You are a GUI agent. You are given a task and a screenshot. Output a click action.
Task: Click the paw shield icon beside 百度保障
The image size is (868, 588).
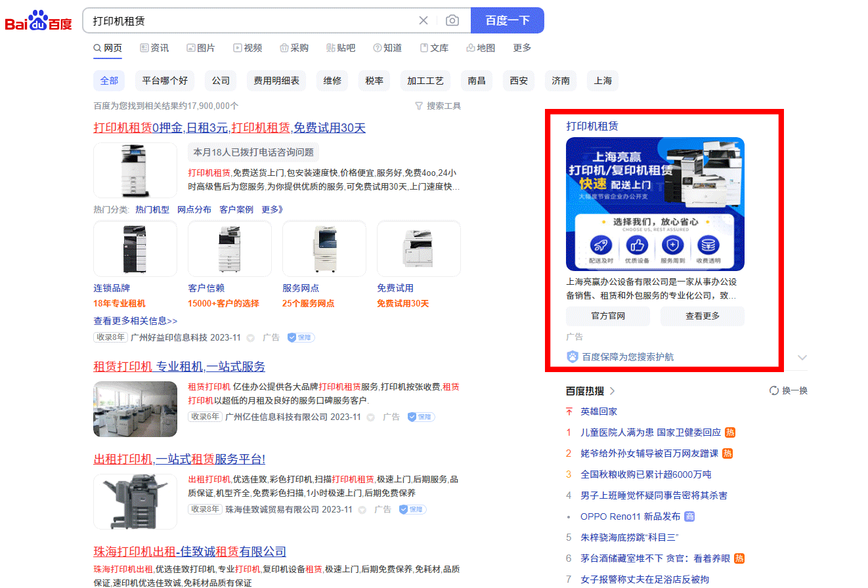click(x=573, y=357)
